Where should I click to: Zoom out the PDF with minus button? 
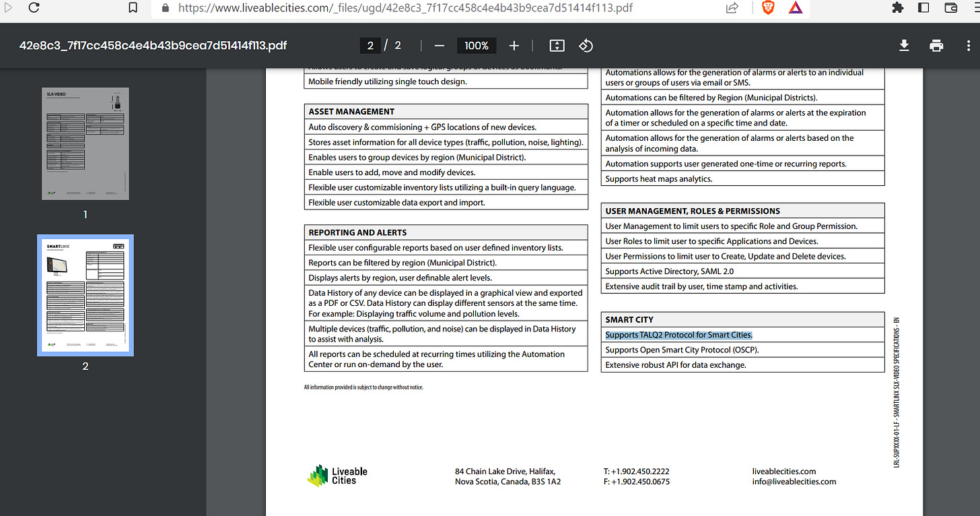(440, 45)
